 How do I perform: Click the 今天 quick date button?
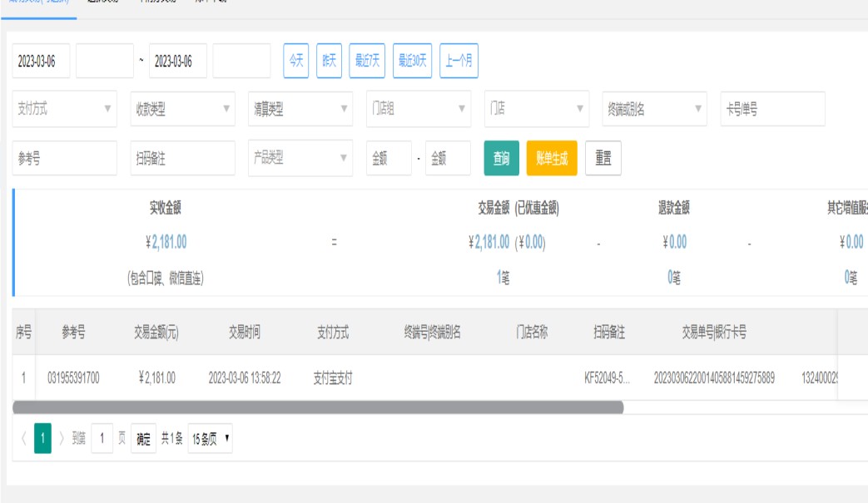click(296, 61)
